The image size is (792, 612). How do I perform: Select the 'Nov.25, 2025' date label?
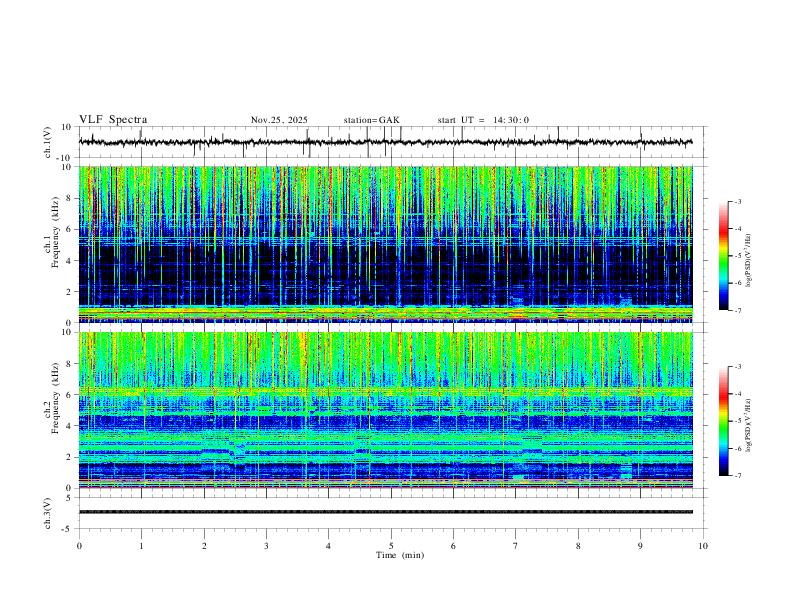(x=279, y=120)
